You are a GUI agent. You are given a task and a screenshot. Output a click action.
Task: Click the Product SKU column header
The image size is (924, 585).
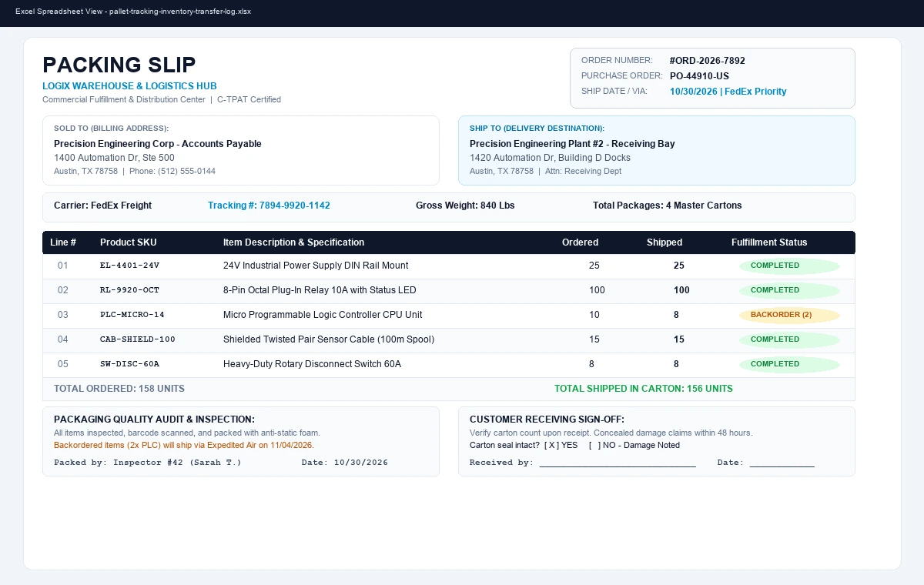coord(129,242)
